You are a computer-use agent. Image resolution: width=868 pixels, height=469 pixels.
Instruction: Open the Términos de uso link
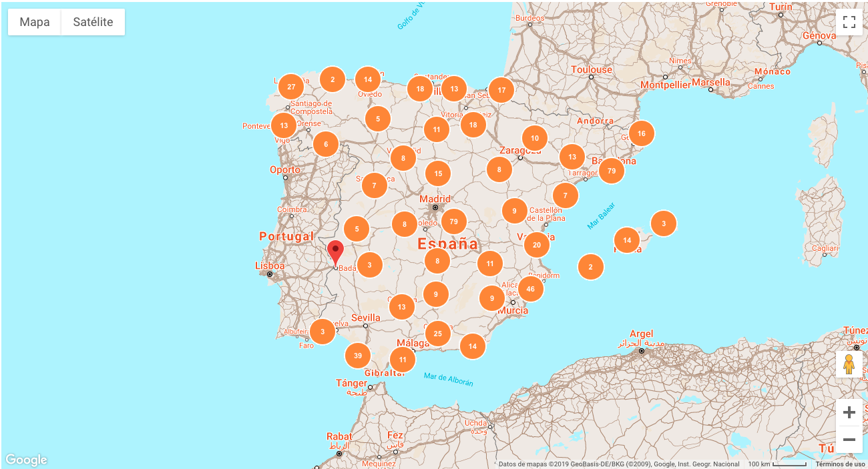pyautogui.click(x=840, y=464)
